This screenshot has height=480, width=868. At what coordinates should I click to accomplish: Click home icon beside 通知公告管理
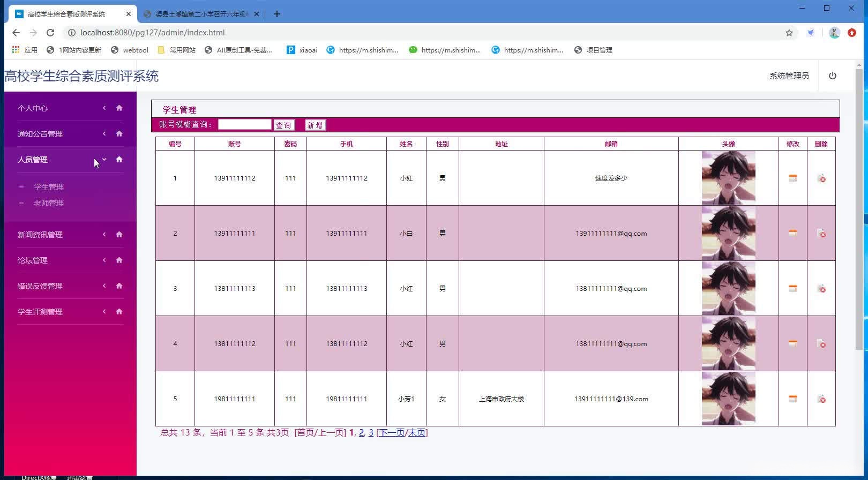[x=119, y=134]
